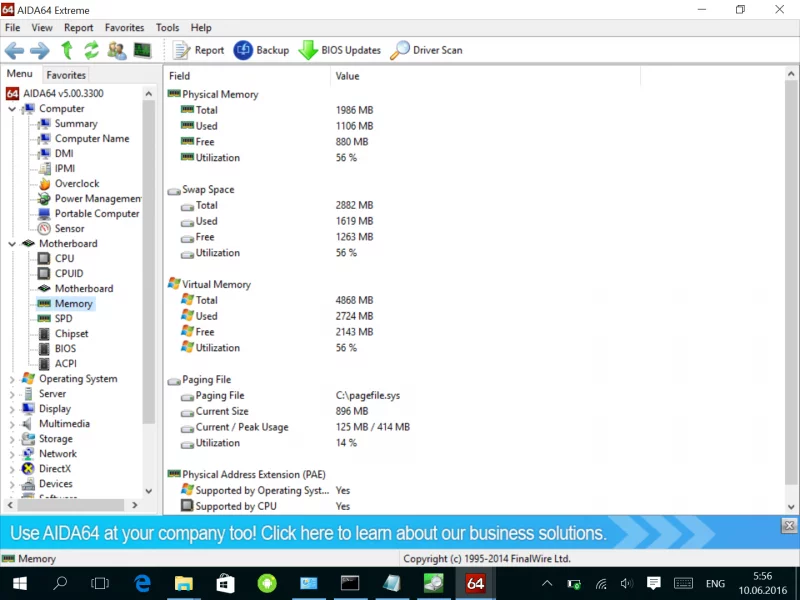Select the Chipset tree item
This screenshot has width=800, height=600.
point(71,334)
